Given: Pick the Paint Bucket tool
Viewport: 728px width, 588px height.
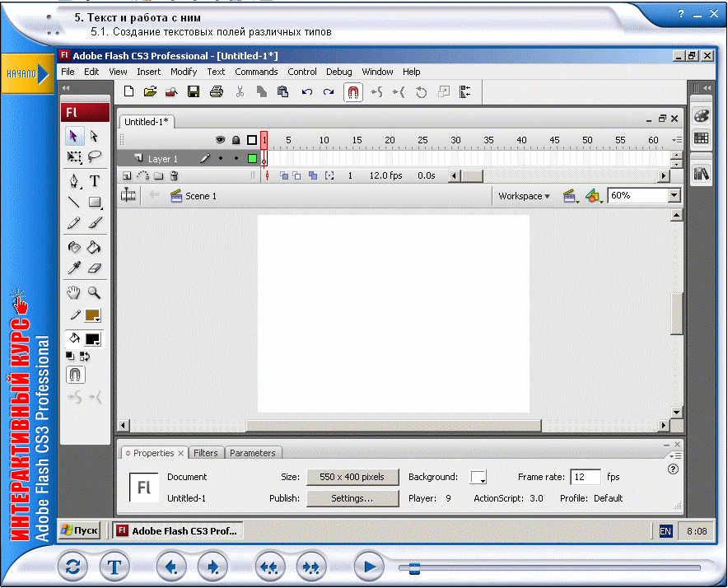Looking at the screenshot, I should (x=94, y=246).
